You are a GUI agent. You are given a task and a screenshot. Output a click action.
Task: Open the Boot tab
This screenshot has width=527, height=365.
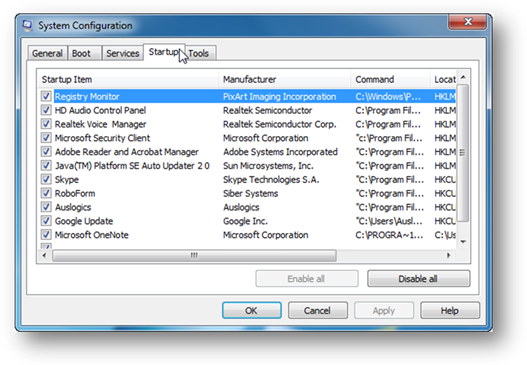[x=84, y=53]
